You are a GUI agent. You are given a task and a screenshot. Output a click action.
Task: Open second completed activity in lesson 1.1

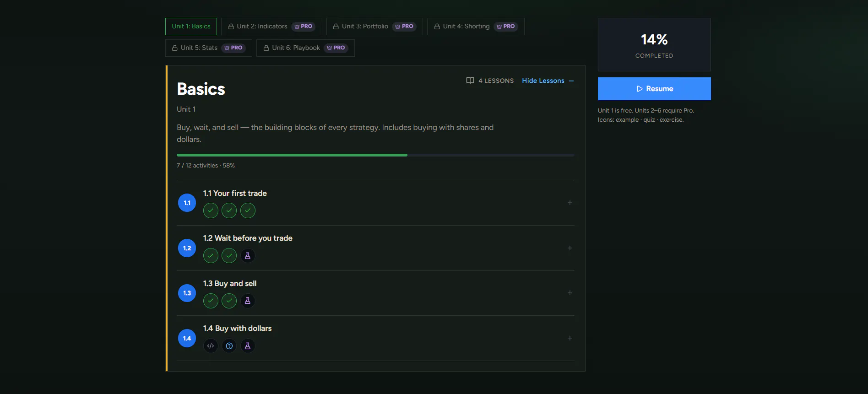point(229,210)
